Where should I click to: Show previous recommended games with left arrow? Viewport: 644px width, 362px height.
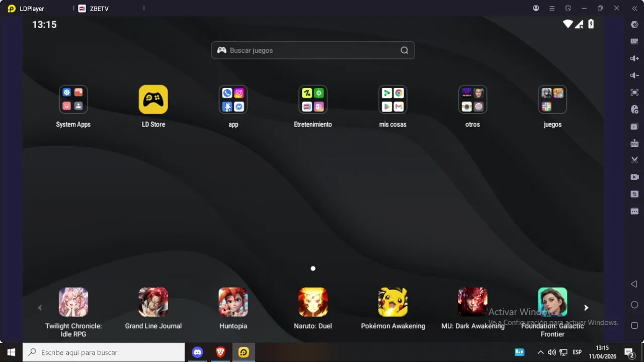40,308
